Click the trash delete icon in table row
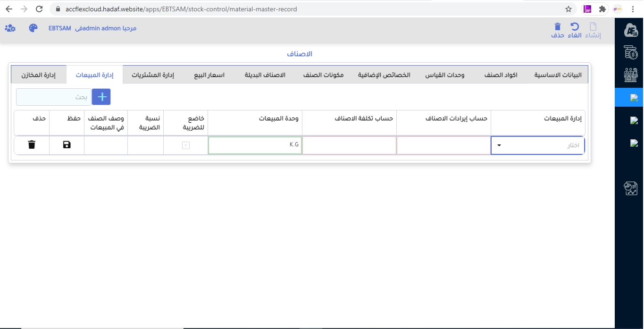Screen dimensions: 644x329 (x=32, y=145)
